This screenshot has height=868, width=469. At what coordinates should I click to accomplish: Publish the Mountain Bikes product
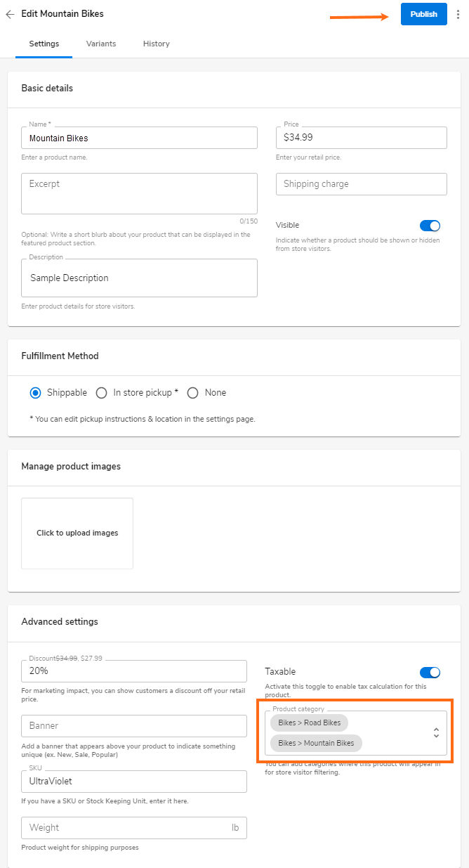point(423,13)
